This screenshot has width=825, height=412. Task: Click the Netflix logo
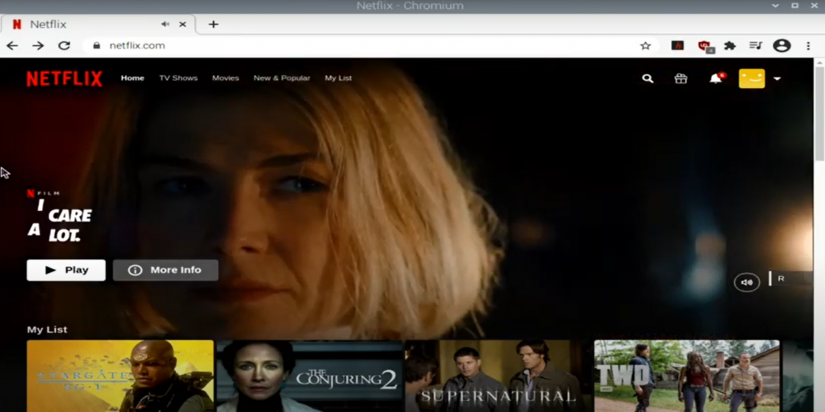point(64,78)
